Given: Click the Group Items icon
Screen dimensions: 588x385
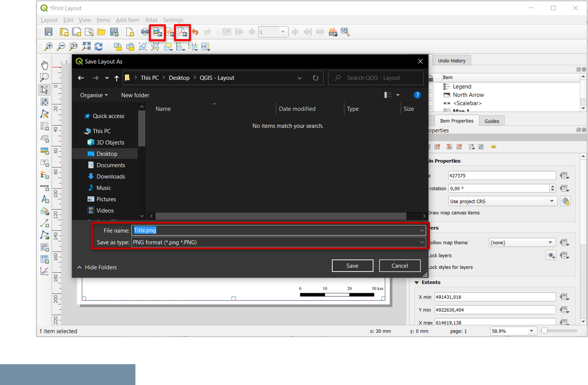Looking at the screenshot, I should pyautogui.click(x=143, y=46).
